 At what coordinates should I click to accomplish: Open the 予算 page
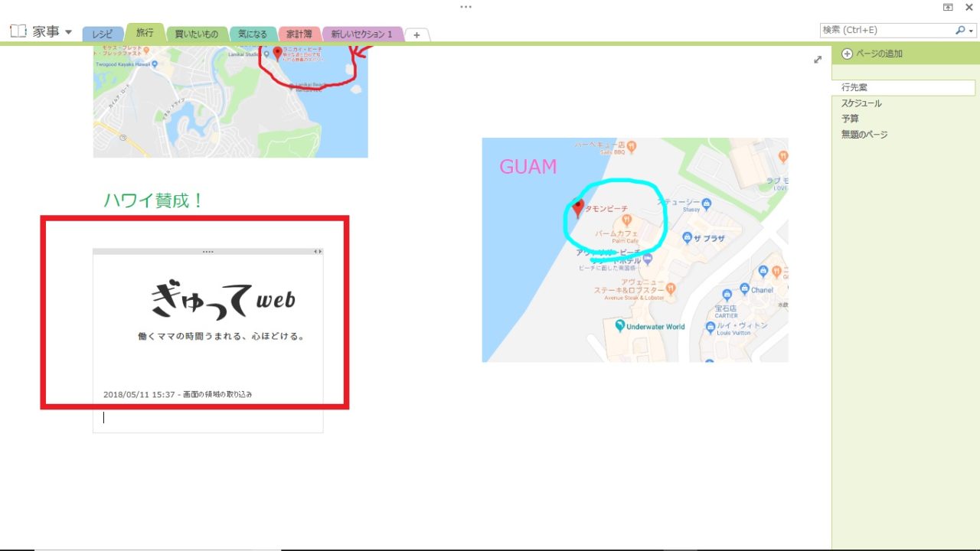pos(850,119)
